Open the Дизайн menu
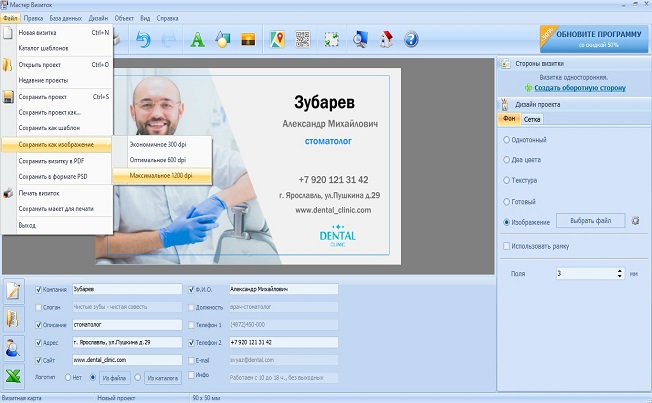 pos(98,18)
